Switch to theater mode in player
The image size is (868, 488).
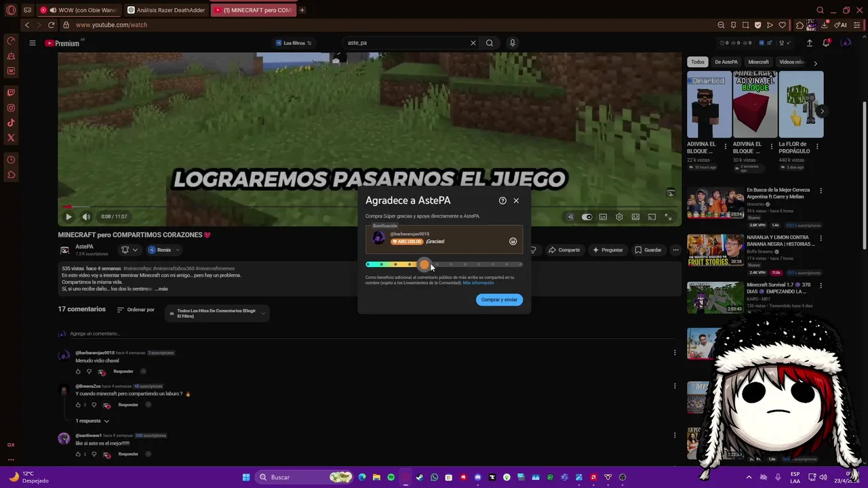[635, 217]
